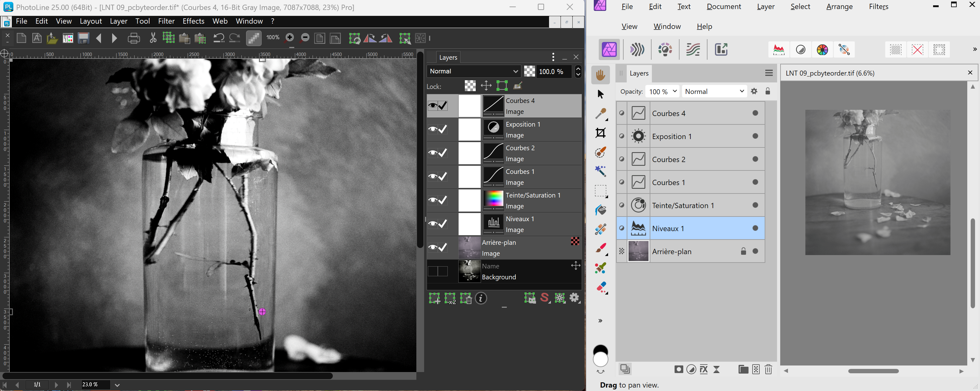Viewport: 980px width, 391px height.
Task: Switch to the Export Persona in Affinity Photo
Action: pyautogui.click(x=721, y=49)
